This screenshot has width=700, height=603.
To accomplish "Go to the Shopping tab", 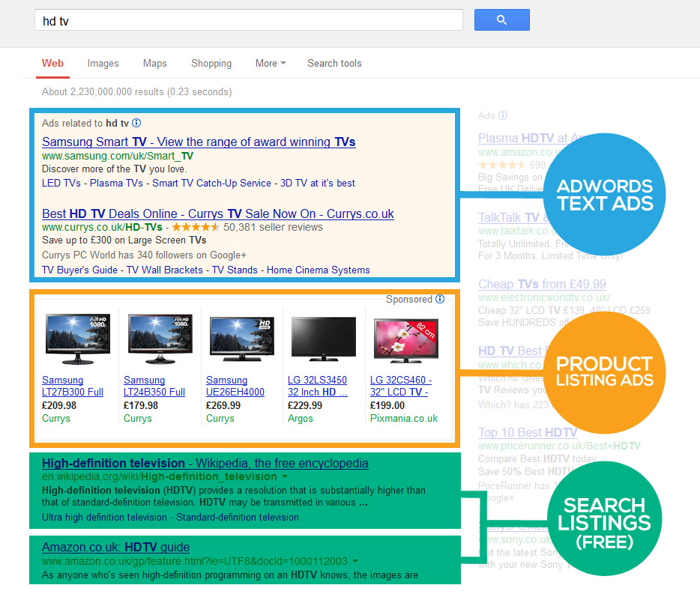I will (211, 64).
